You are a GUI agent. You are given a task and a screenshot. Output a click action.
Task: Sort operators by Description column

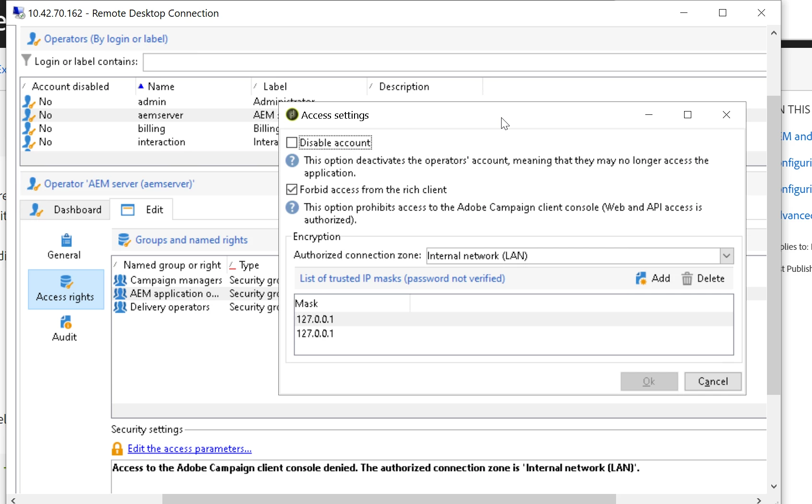click(x=424, y=87)
